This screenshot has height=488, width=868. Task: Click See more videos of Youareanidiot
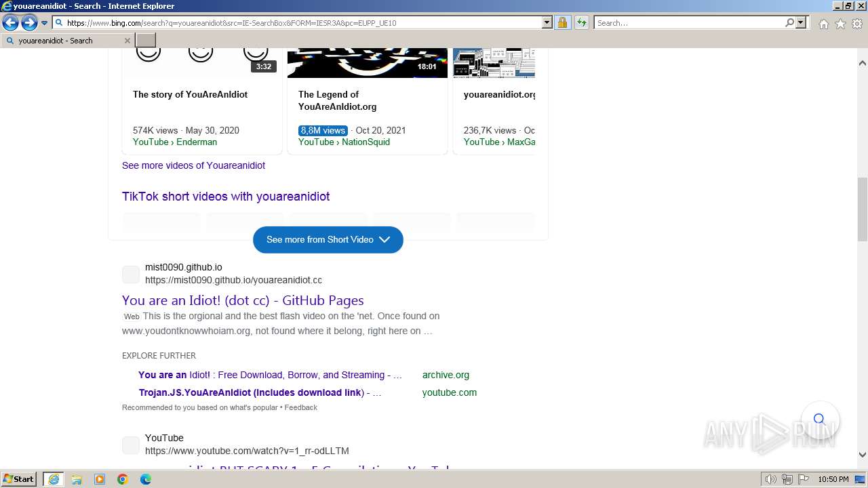[193, 165]
